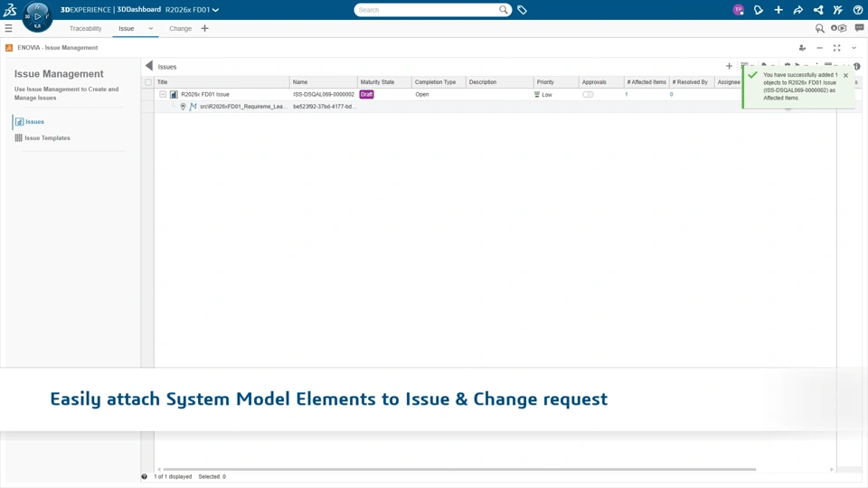
Task: Select Issues in the side panel
Action: (34, 122)
